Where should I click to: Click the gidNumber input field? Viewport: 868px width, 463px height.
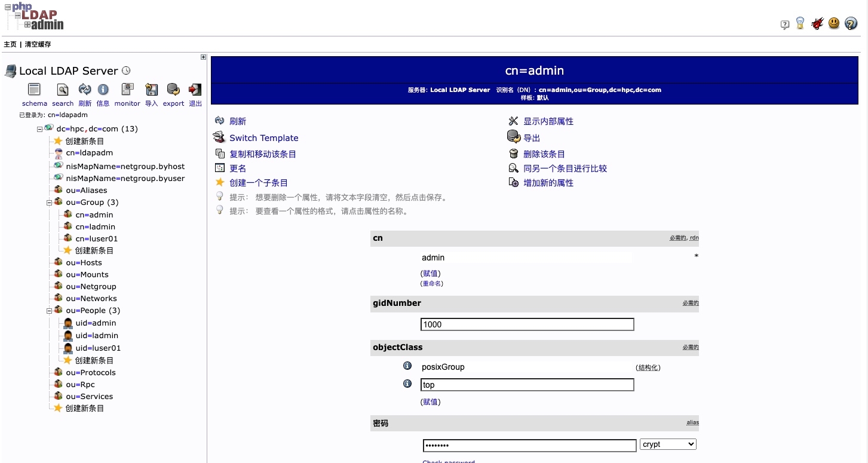pos(527,324)
